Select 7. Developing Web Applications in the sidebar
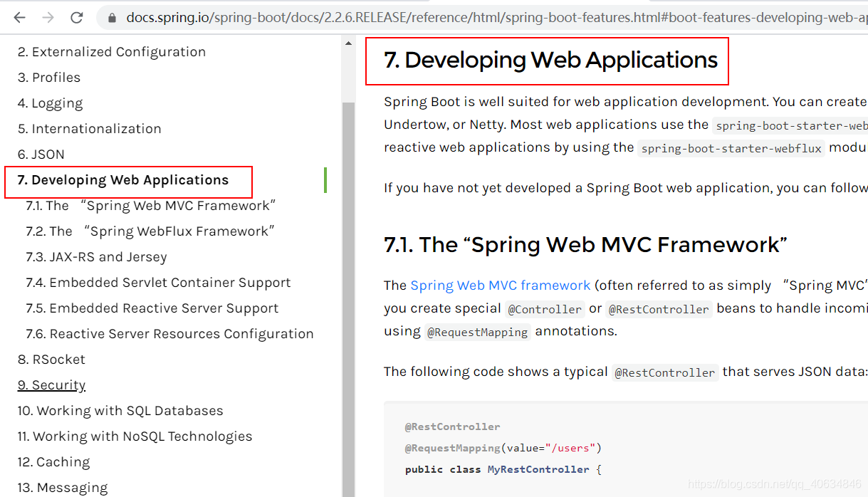Screen dimensions: 868x497 (123, 180)
